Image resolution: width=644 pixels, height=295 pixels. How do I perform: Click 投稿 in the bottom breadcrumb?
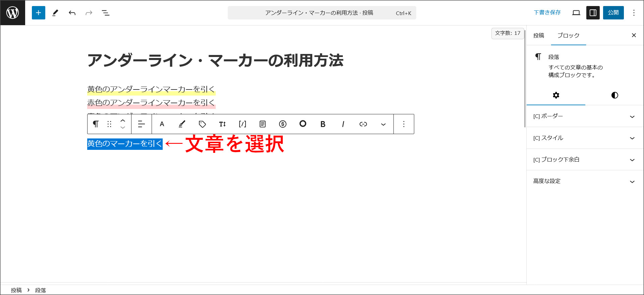(16, 290)
